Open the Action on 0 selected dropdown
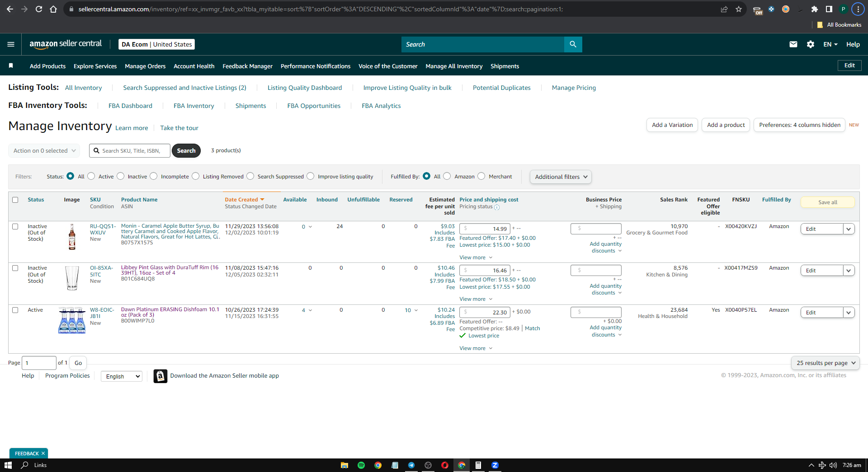Viewport: 868px width, 472px height. point(44,151)
